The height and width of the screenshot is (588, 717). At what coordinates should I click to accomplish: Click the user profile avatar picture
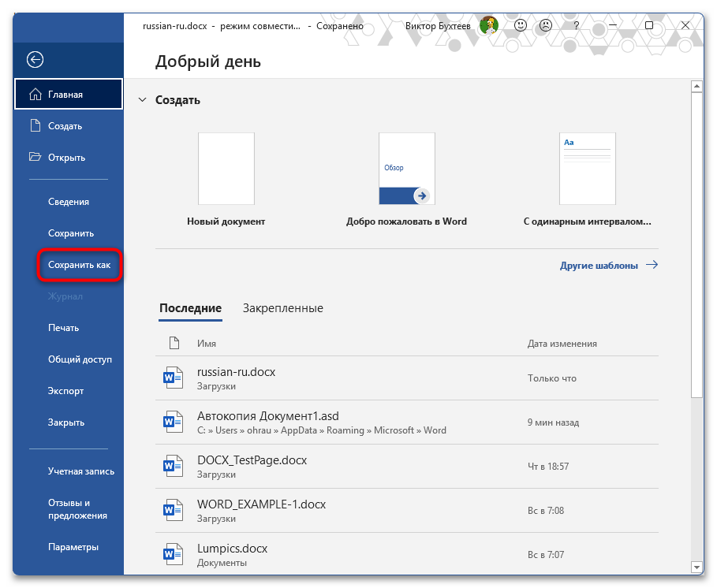coord(489,26)
